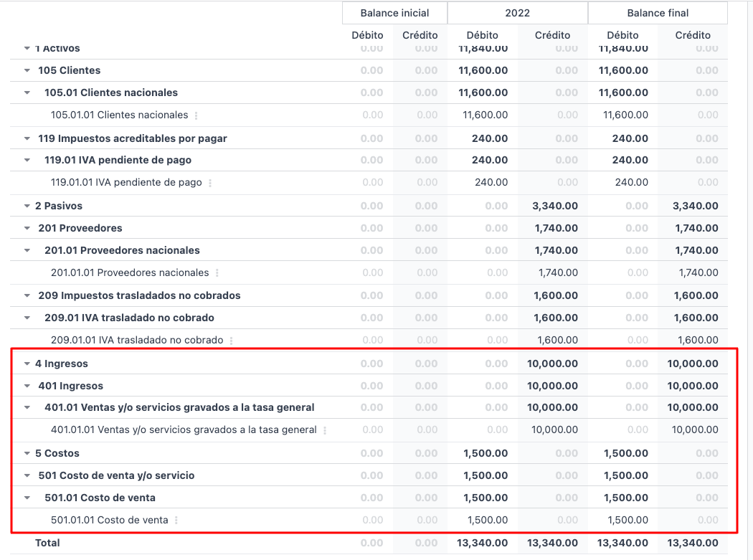Collapse the 105 Clientes group

point(27,71)
